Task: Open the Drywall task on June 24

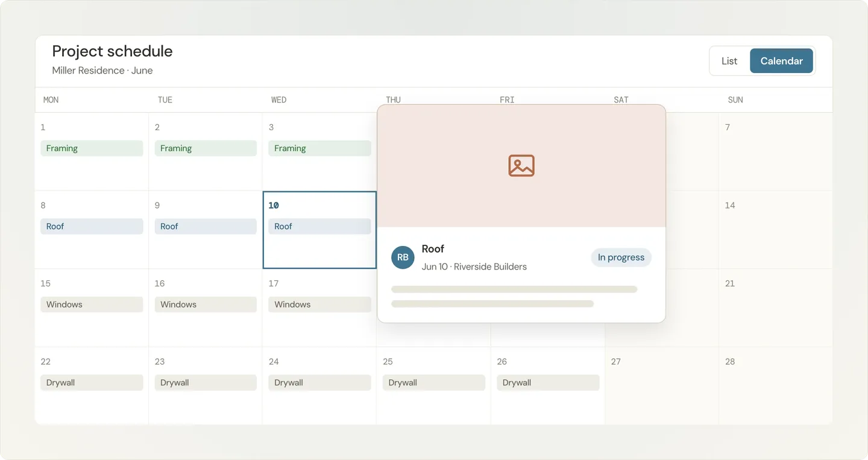Action: pyautogui.click(x=319, y=383)
